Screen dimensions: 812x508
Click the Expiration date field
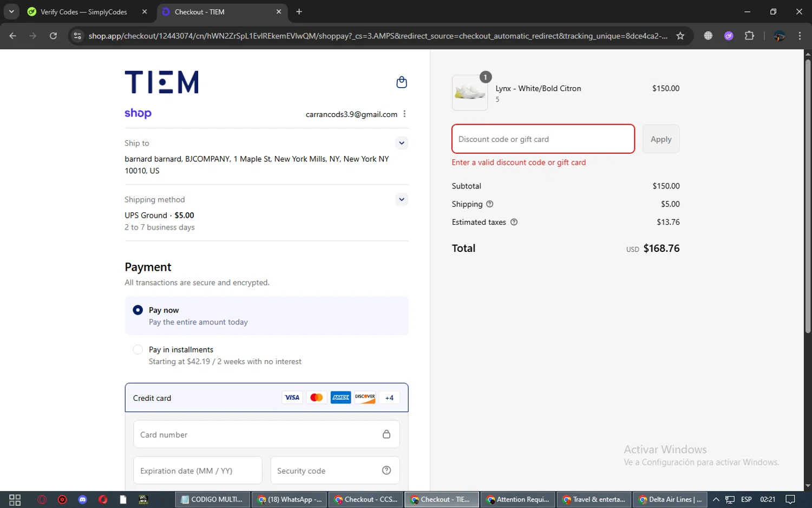[198, 471]
